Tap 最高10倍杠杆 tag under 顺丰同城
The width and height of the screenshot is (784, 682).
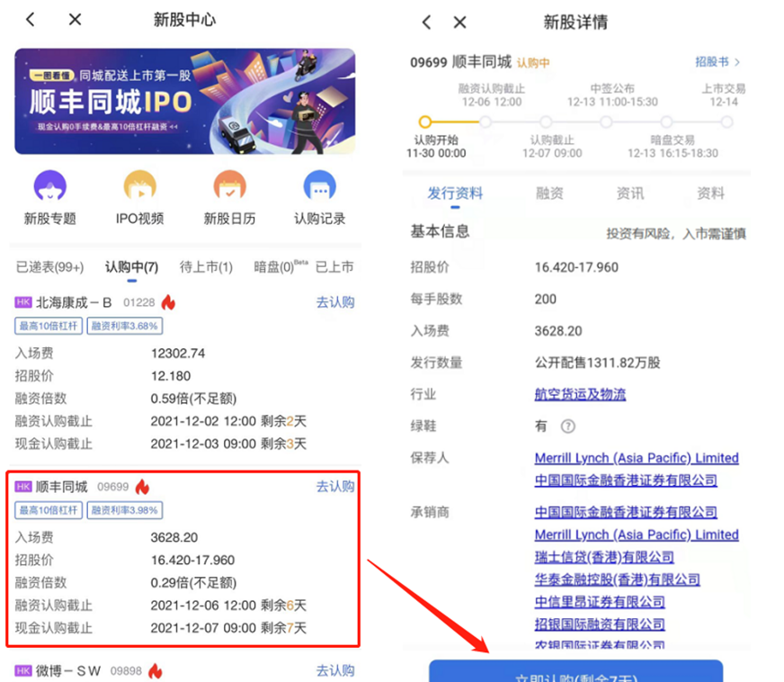(49, 510)
